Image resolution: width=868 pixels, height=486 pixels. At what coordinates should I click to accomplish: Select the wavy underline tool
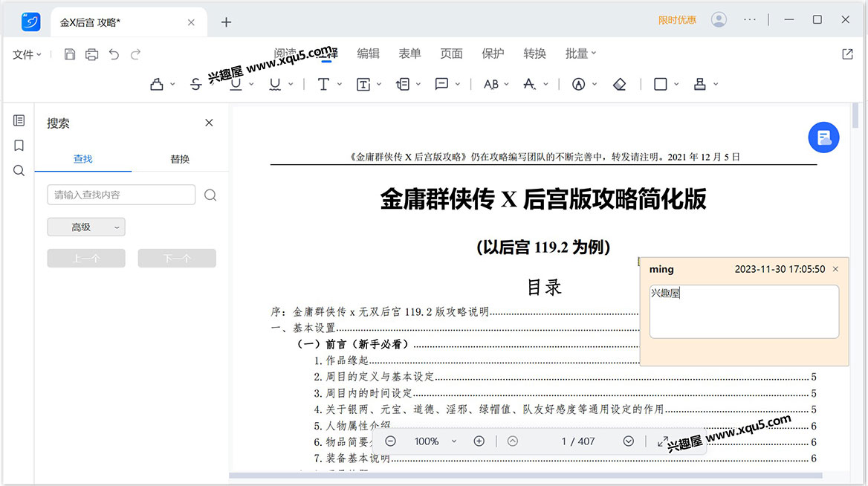tap(274, 84)
